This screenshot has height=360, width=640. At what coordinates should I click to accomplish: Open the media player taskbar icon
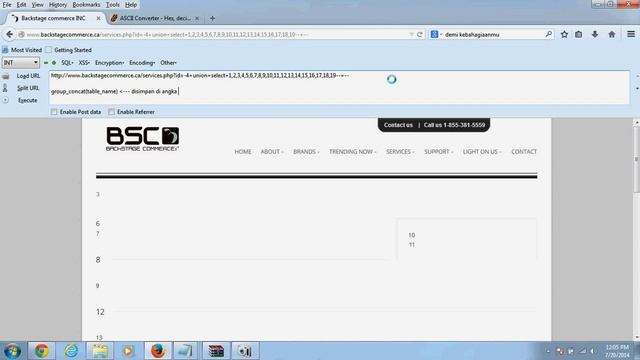(128, 351)
